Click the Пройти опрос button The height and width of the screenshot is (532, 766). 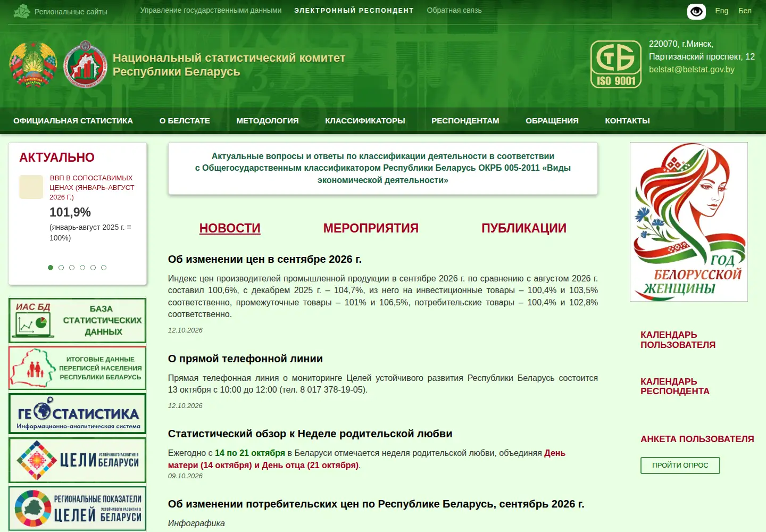click(x=680, y=465)
